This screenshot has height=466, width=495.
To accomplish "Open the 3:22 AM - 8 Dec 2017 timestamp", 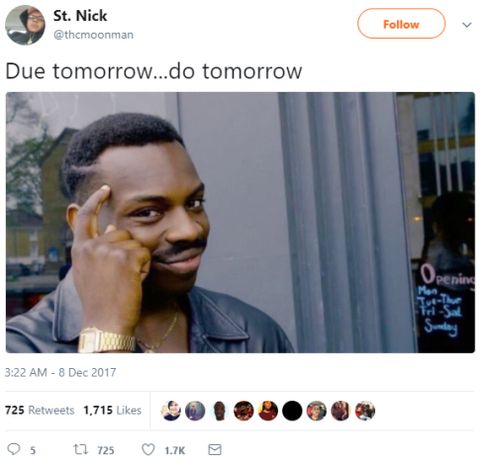I will coord(60,372).
